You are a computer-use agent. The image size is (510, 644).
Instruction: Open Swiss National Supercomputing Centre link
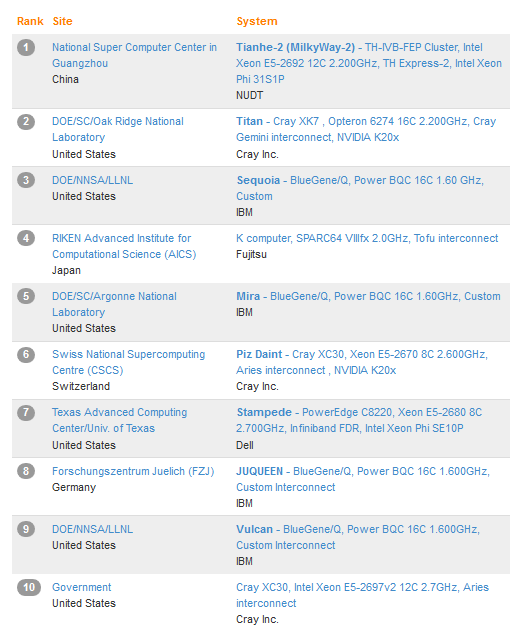[129, 362]
